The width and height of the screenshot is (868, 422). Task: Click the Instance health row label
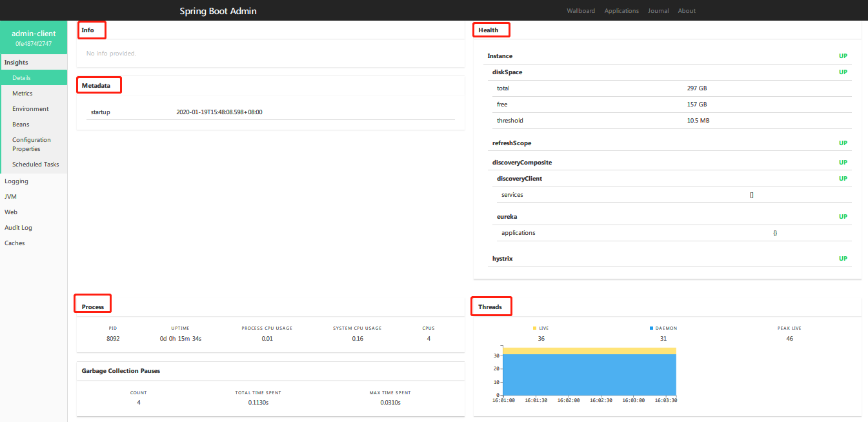(x=500, y=56)
